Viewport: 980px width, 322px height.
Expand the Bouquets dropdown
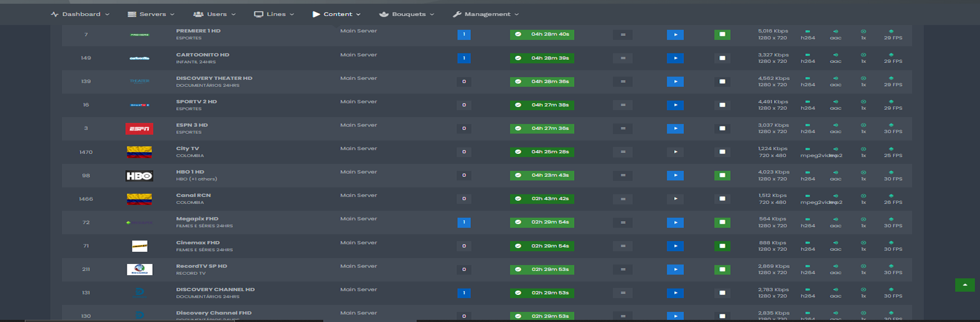407,14
